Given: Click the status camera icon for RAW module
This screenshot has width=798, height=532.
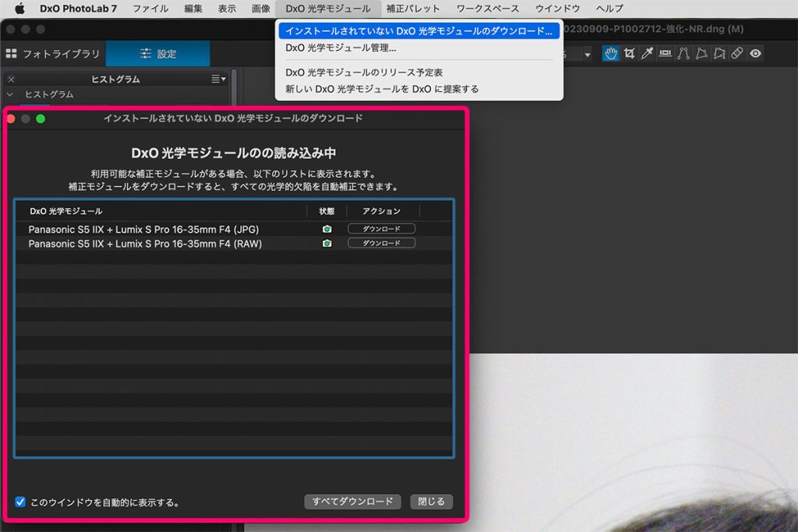Looking at the screenshot, I should pos(327,244).
